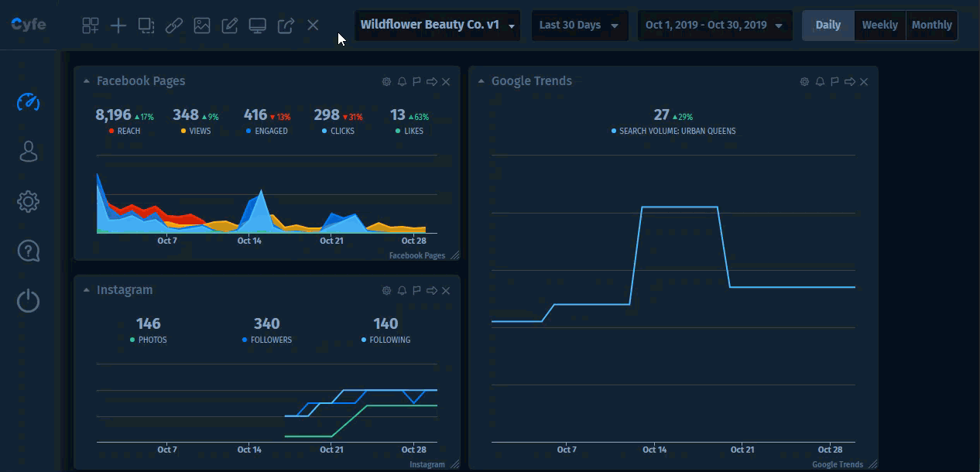Image resolution: width=980 pixels, height=472 pixels.
Task: Select the Monthly view tab
Action: 931,25
